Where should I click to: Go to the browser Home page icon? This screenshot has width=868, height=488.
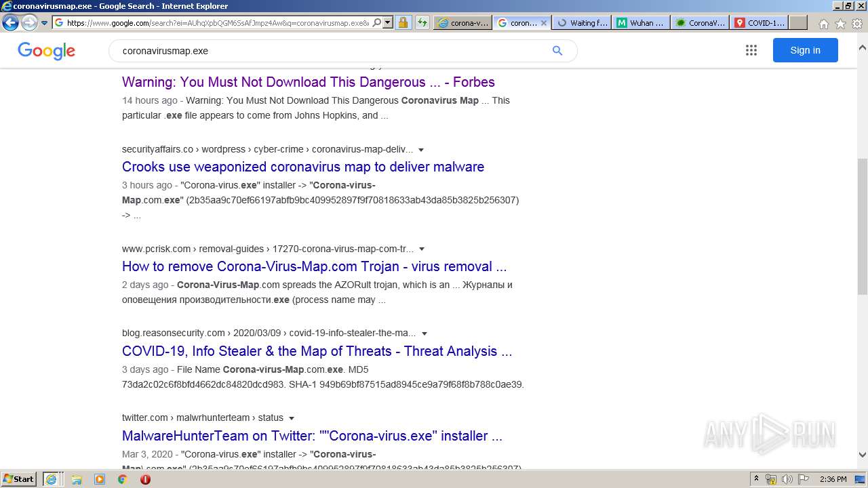pyautogui.click(x=823, y=24)
